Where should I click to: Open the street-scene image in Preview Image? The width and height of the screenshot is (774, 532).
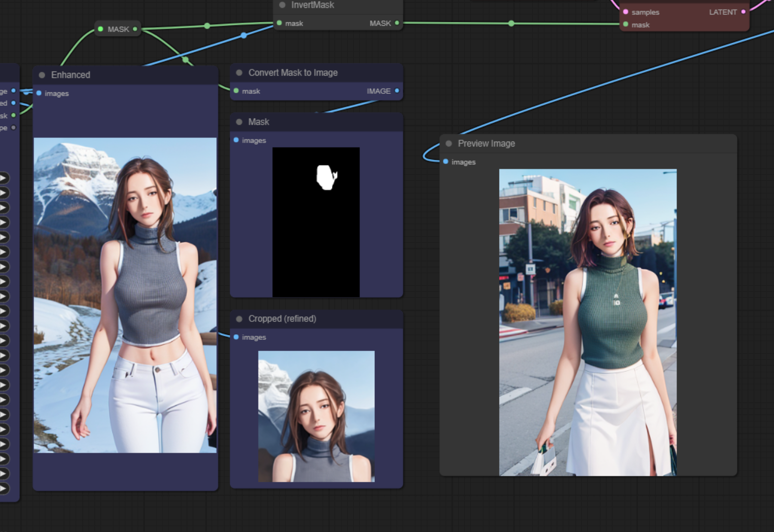pos(588,322)
